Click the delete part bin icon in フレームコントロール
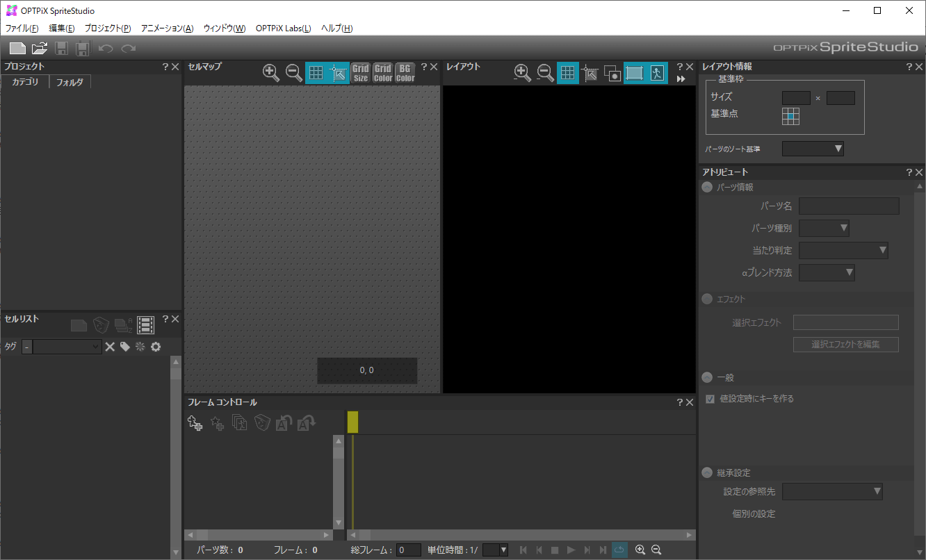This screenshot has width=926, height=560. 262,422
